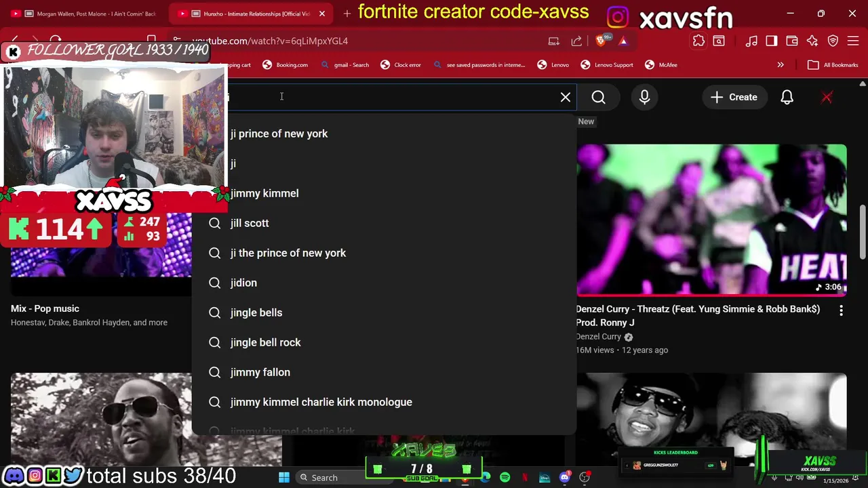This screenshot has width=868, height=488.
Task: Close the Hunxho tab
Action: pos(322,14)
